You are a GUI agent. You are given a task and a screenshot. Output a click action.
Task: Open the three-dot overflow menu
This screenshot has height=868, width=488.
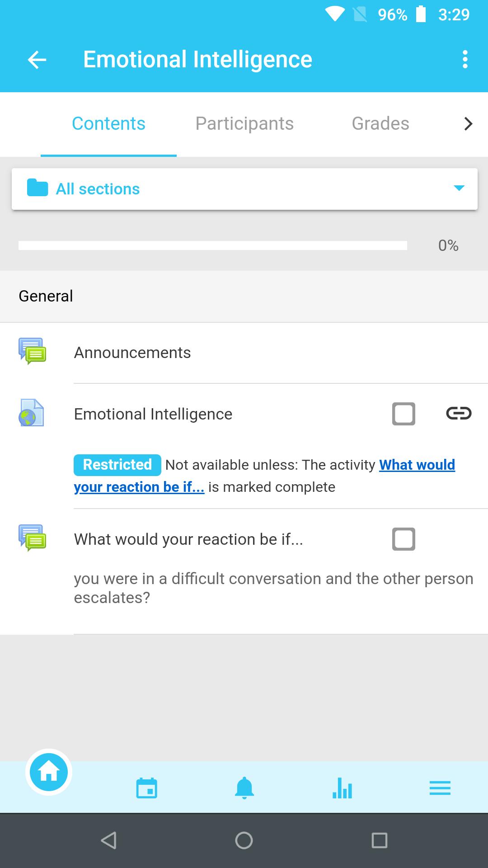point(465,60)
